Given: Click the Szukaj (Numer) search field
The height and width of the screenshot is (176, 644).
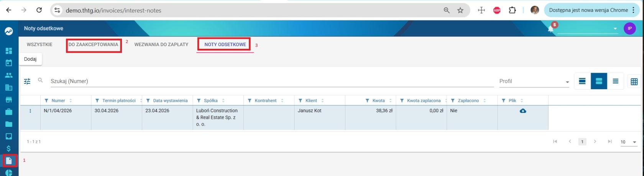Looking at the screenshot, I should pos(271,81).
